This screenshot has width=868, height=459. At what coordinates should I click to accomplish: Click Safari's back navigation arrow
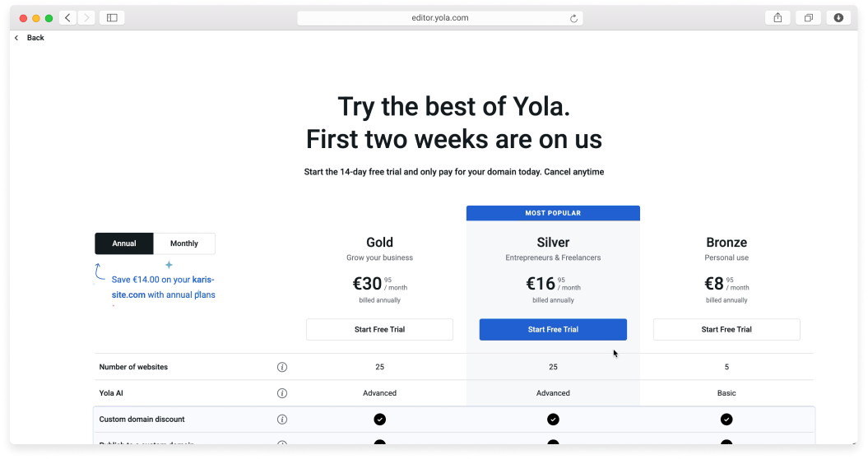point(67,17)
